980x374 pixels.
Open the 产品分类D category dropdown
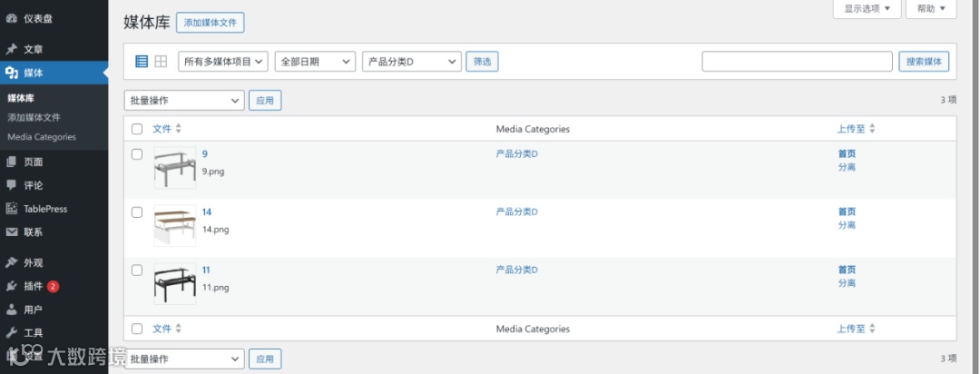tap(412, 62)
